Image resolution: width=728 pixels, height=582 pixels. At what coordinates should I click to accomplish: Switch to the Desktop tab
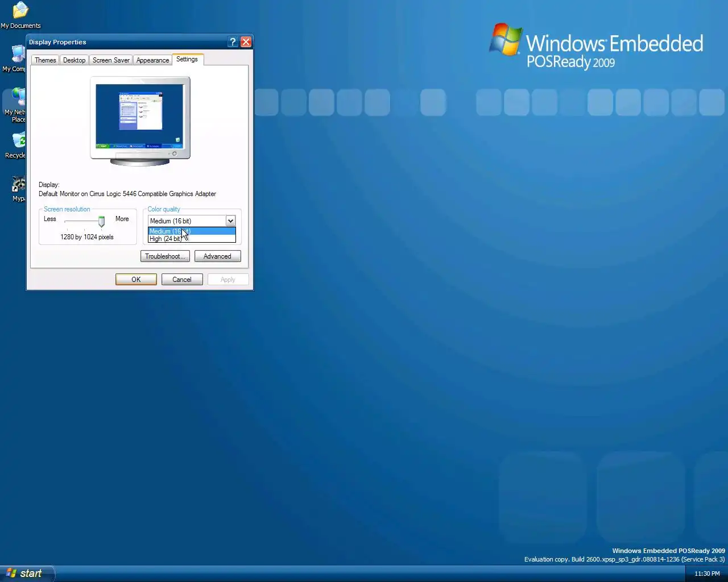(x=74, y=60)
